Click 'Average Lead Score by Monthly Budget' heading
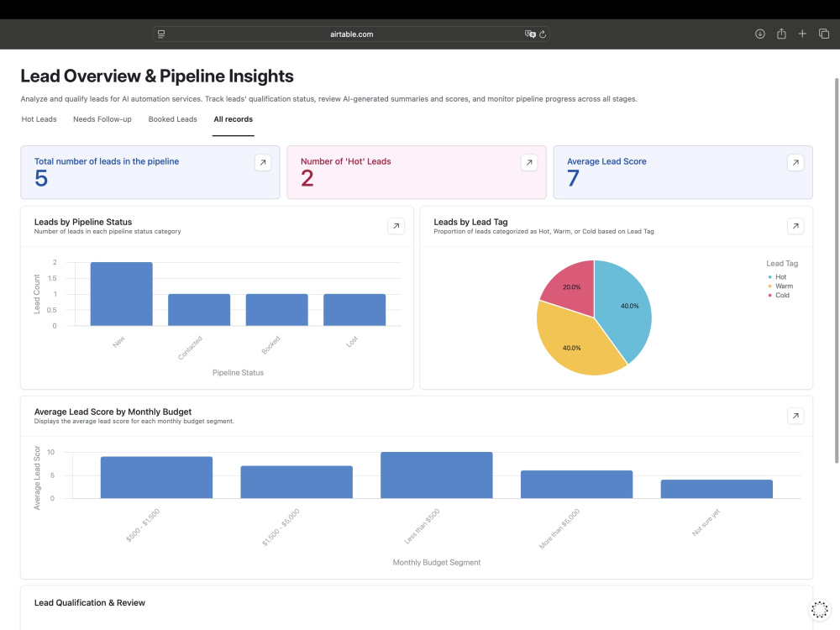The width and height of the screenshot is (840, 630). [113, 412]
